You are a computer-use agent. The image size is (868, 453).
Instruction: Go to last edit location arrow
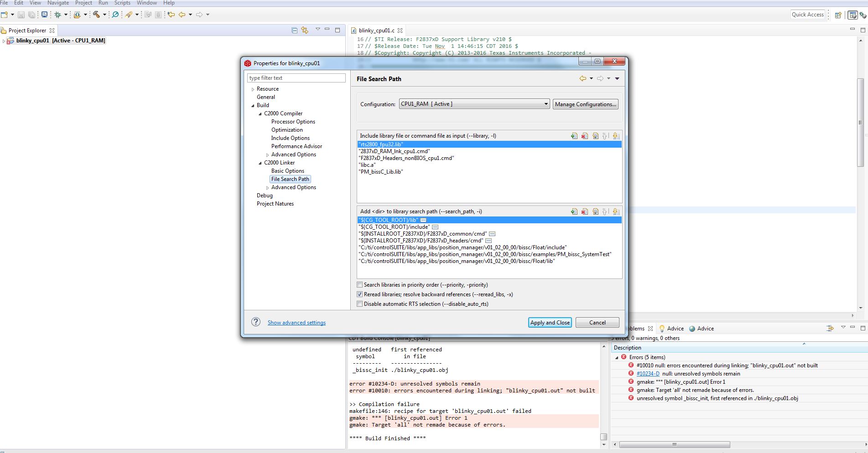[171, 15]
